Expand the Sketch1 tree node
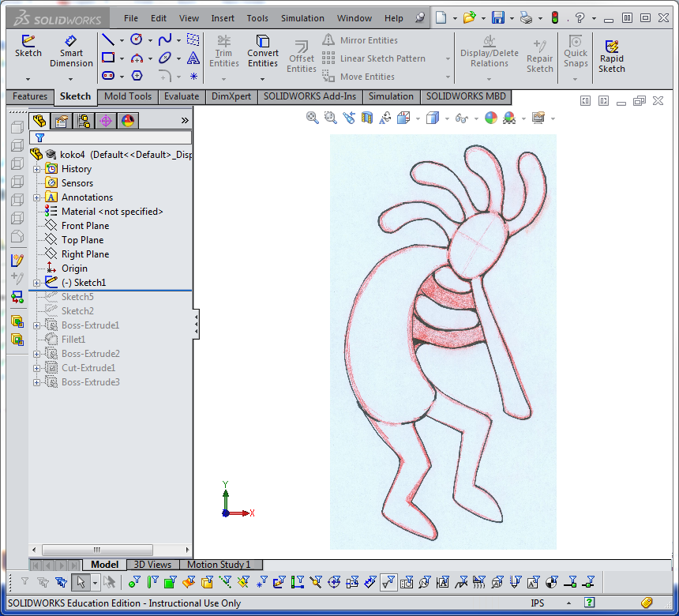This screenshot has width=679, height=616. click(37, 283)
